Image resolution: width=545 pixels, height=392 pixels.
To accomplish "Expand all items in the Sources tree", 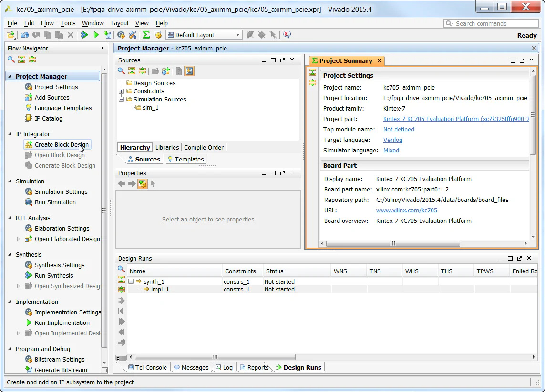I will pyautogui.click(x=142, y=71).
